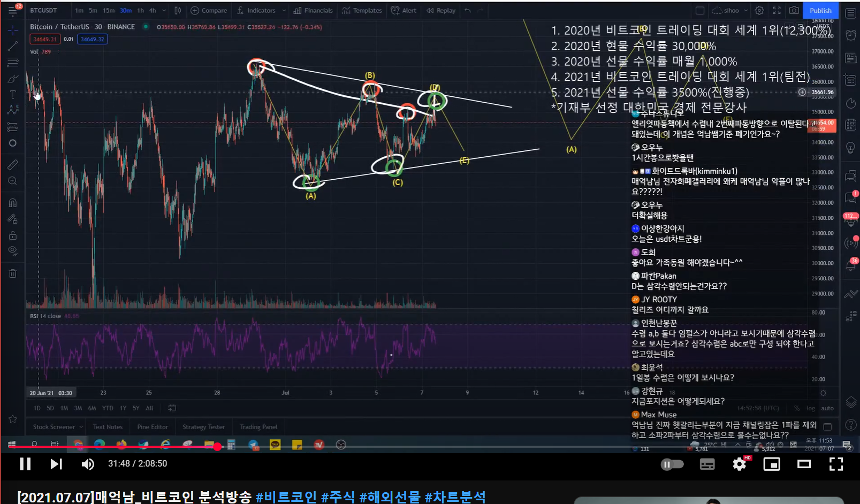Select 1M date range
Screen dimensions: 860x504
point(64,408)
